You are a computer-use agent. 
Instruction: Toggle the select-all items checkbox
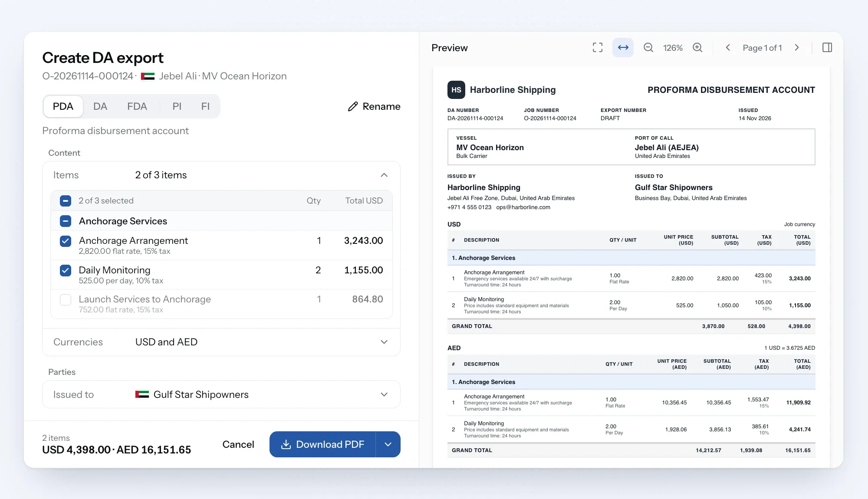pos(66,201)
